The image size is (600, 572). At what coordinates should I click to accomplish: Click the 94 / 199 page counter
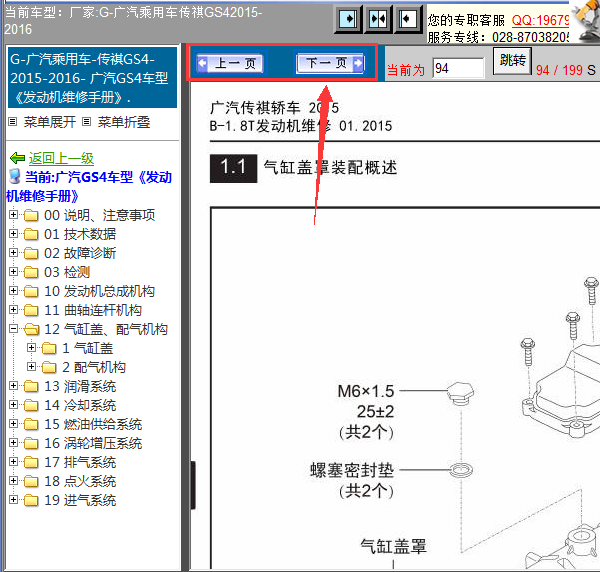559,70
